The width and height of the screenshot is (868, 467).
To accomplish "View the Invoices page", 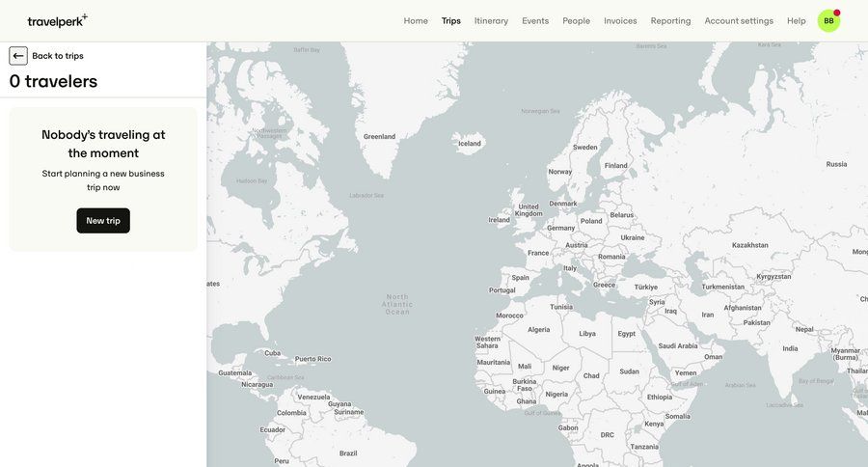I will coord(620,20).
